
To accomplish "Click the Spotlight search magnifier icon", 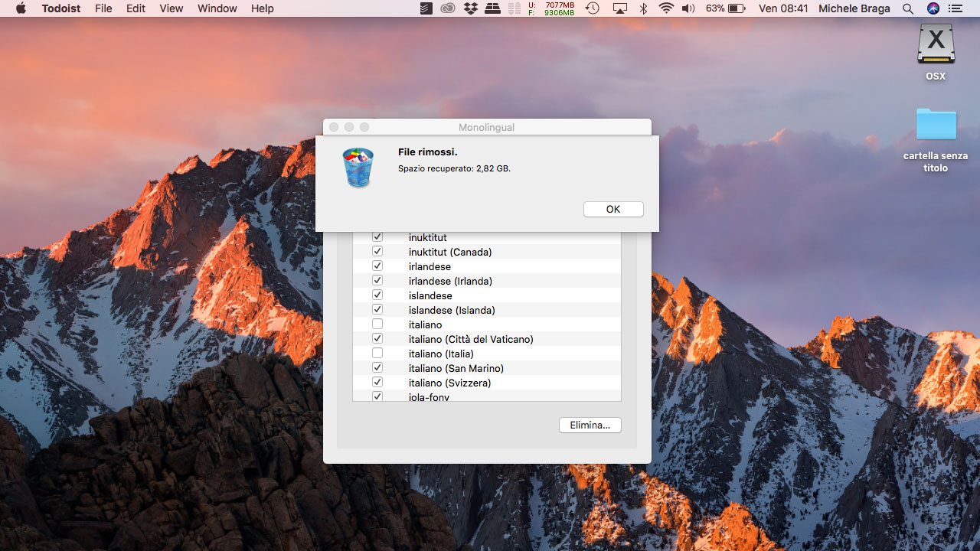I will pos(908,8).
